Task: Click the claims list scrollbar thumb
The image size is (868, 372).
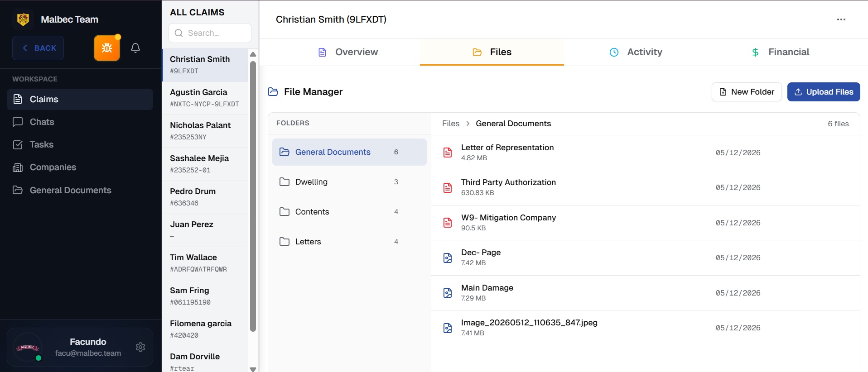Action: [x=253, y=196]
